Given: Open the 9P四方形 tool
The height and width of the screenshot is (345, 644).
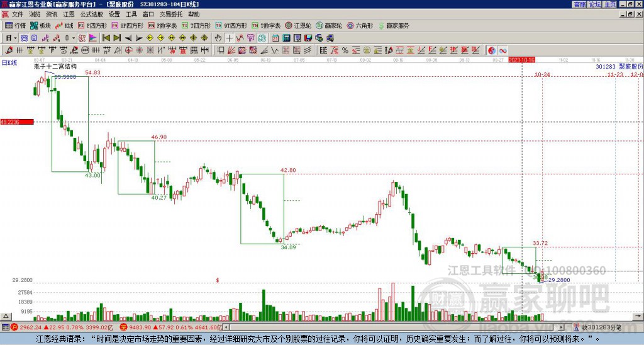Looking at the screenshot, I should tap(127, 25).
